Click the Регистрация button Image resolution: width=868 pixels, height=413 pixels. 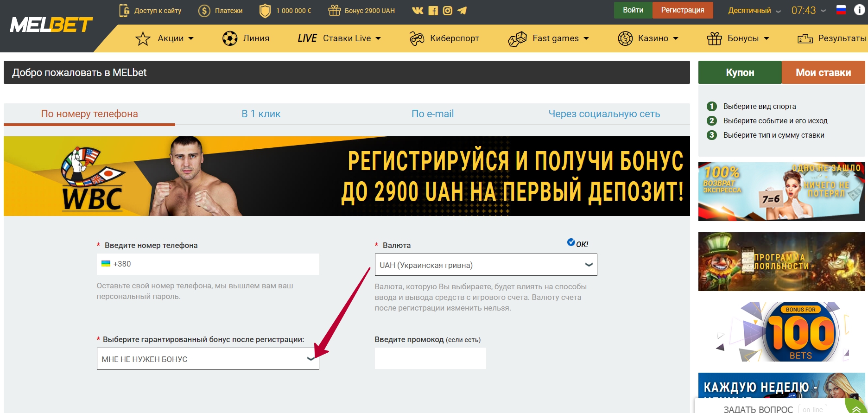coord(683,10)
